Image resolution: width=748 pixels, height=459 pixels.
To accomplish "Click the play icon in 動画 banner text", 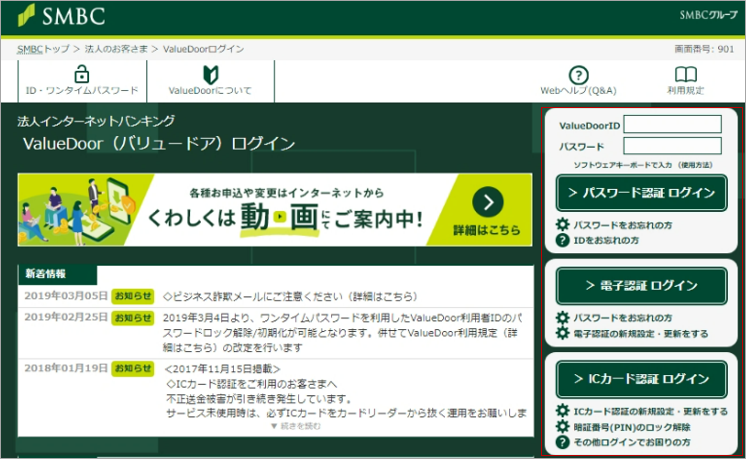I will (x=280, y=217).
